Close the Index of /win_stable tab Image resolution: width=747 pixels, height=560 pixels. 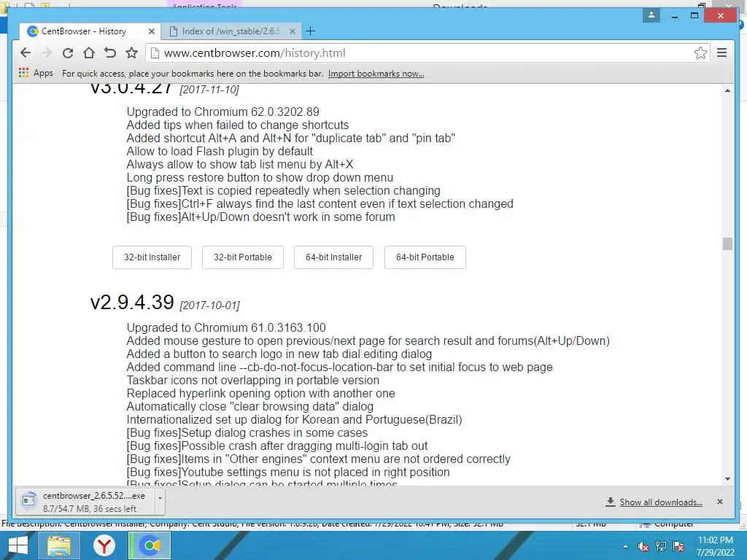pyautogui.click(x=293, y=31)
